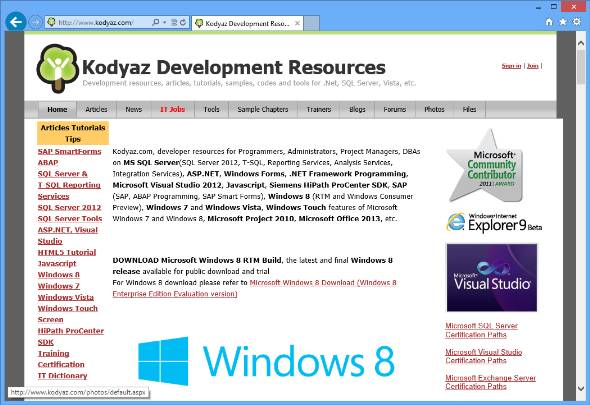This screenshot has width=590, height=405.
Task: Open the ABAP sidebar link
Action: 48,163
